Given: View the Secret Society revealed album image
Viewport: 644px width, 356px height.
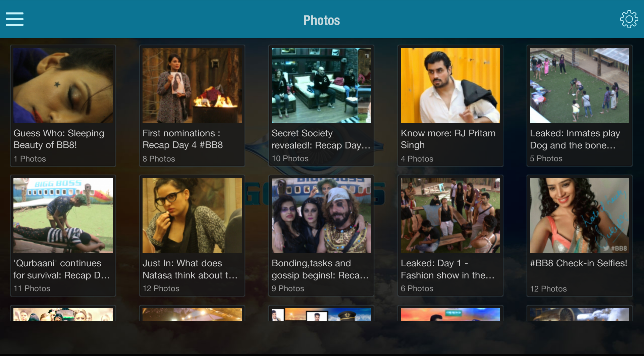Looking at the screenshot, I should (321, 86).
